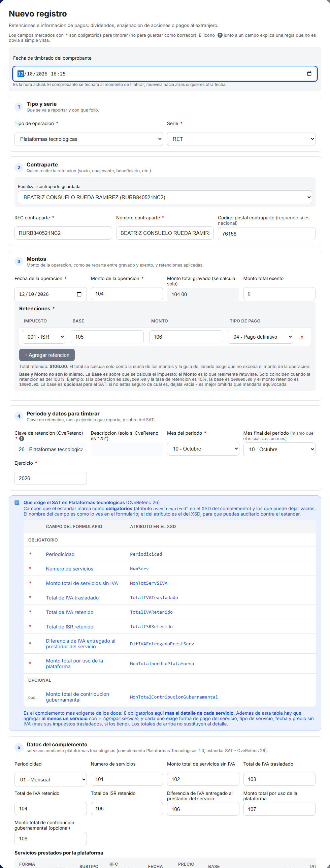Click the NumServ XSD attribute text
This screenshot has width=330, height=868.
tap(139, 569)
